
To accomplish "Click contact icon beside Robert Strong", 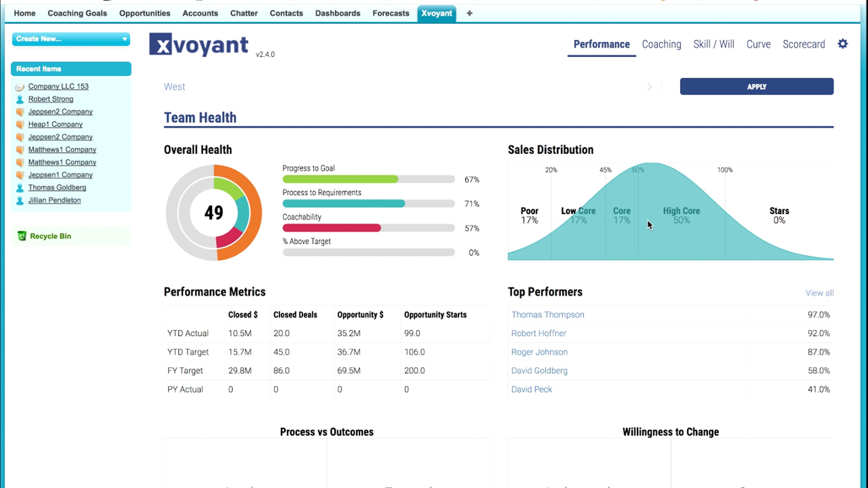I will (20, 99).
